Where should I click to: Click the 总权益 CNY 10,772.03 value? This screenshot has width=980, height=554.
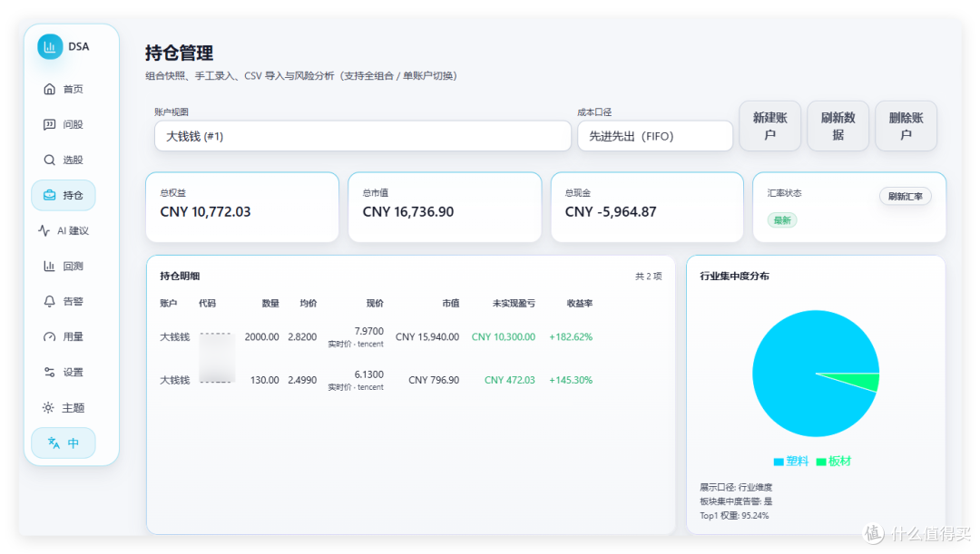(205, 212)
